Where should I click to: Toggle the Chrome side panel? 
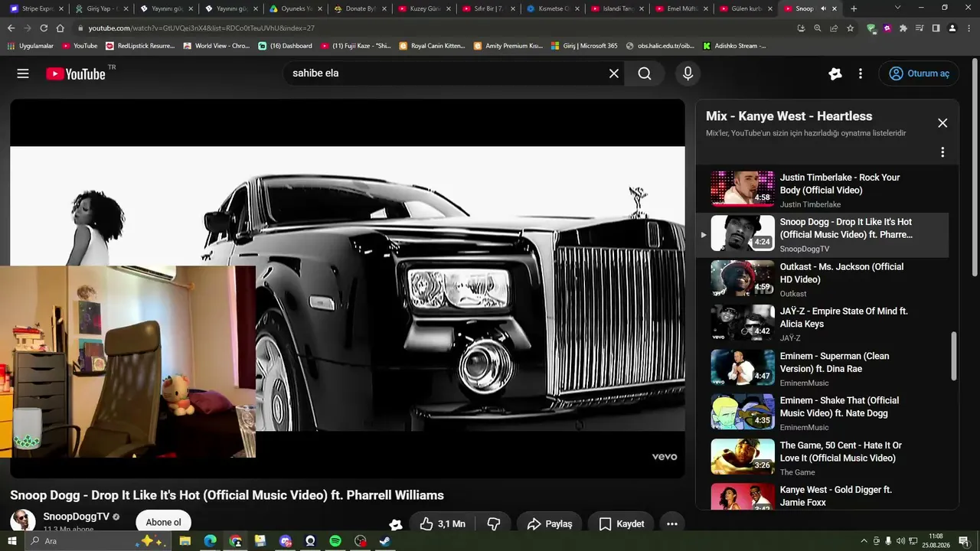[936, 28]
